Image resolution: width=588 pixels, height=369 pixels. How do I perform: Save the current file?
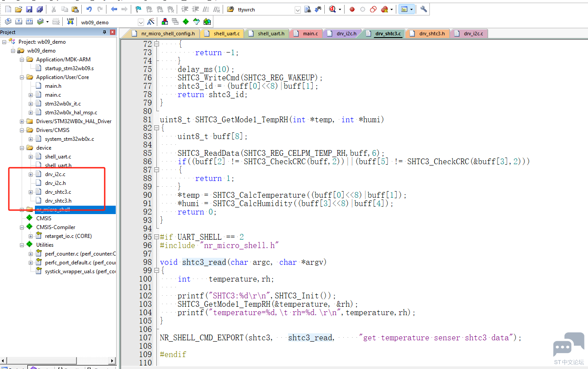pyautogui.click(x=29, y=9)
